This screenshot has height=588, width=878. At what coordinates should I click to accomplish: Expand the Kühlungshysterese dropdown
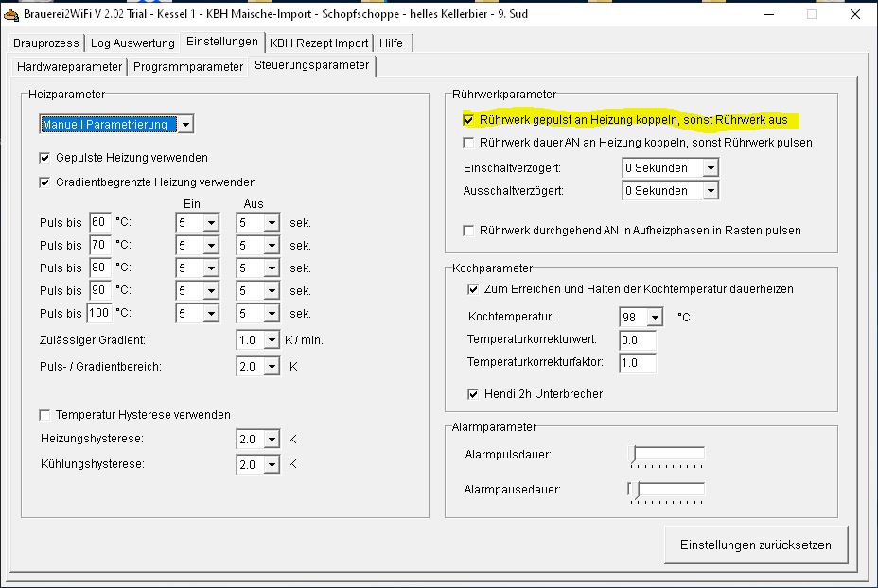[272, 465]
